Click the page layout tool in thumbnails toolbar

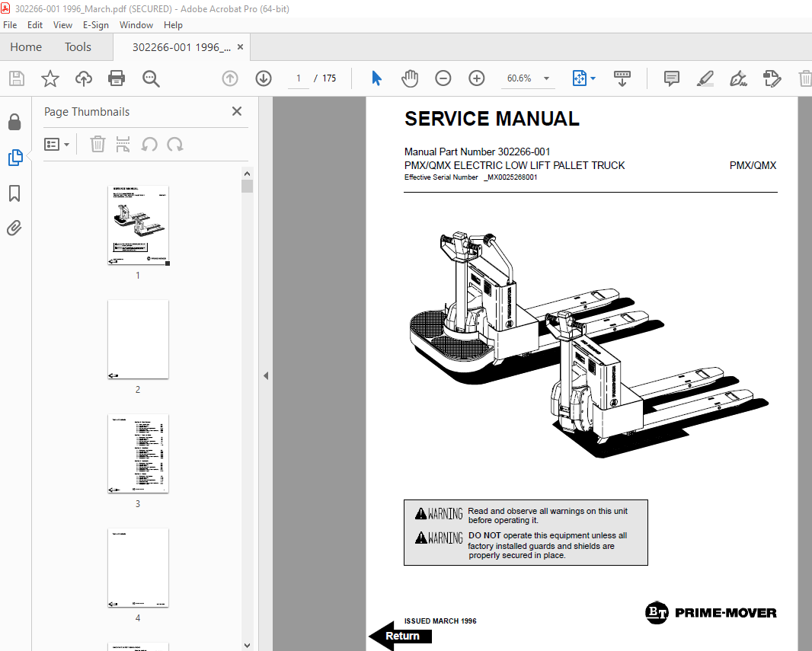pyautogui.click(x=123, y=145)
